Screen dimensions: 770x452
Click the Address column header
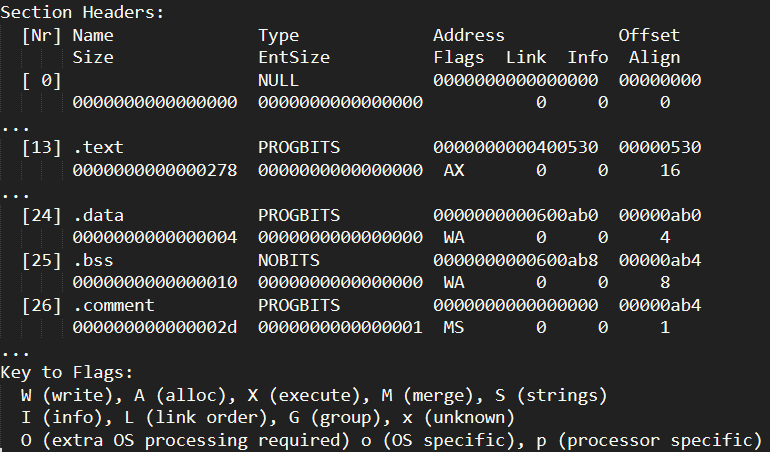coord(469,35)
